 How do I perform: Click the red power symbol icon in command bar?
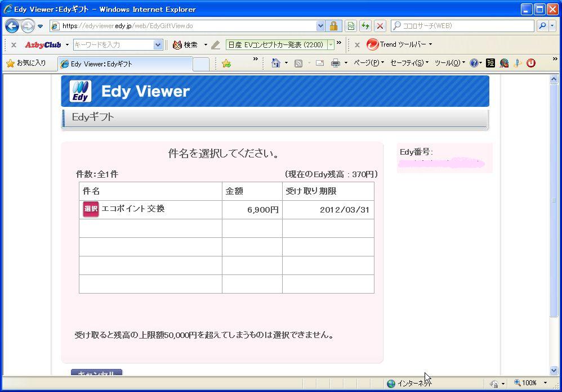[x=531, y=63]
